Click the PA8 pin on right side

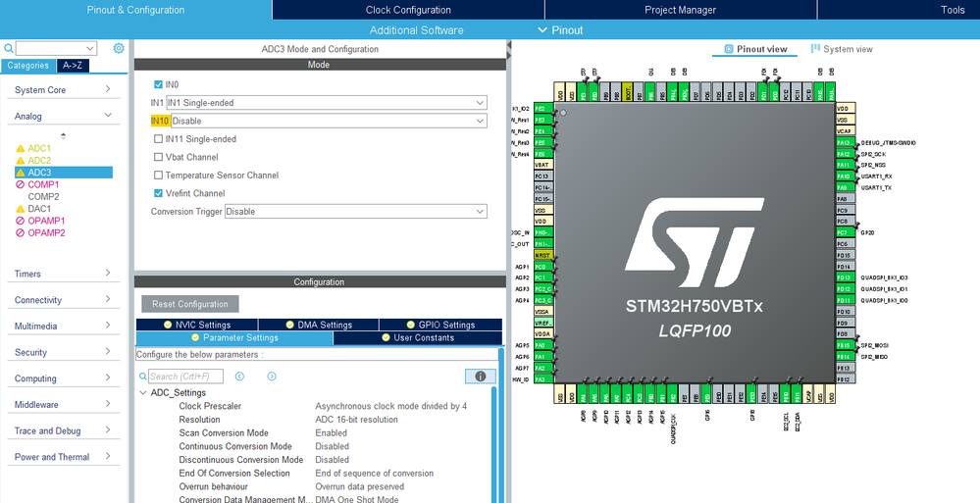coord(845,199)
